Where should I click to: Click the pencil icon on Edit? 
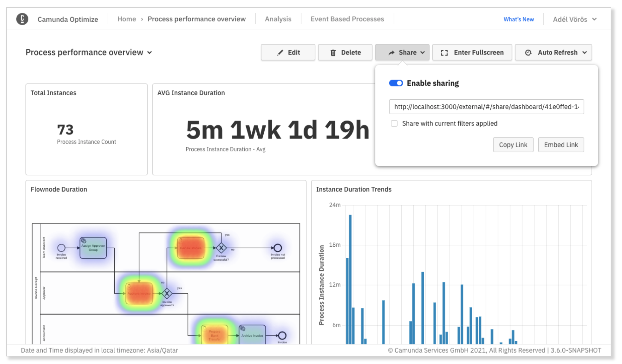tap(280, 53)
